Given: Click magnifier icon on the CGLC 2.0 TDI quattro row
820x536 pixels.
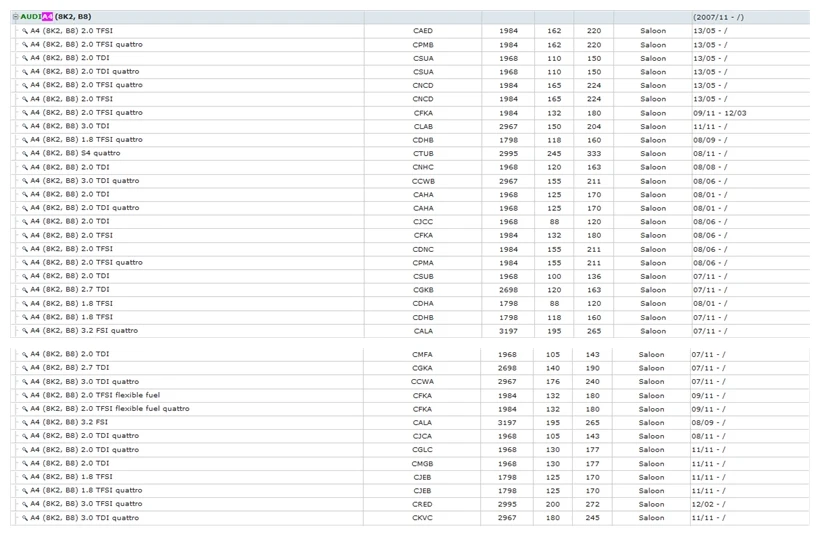Looking at the screenshot, I should [25, 450].
